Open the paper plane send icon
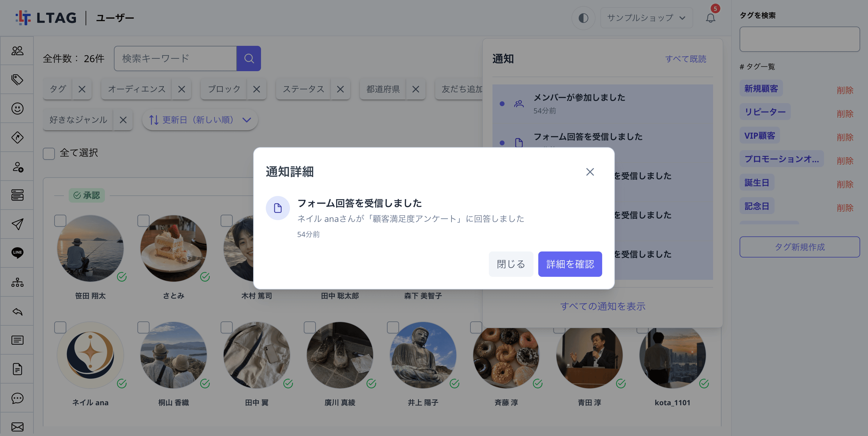This screenshot has height=436, width=868. 17,224
